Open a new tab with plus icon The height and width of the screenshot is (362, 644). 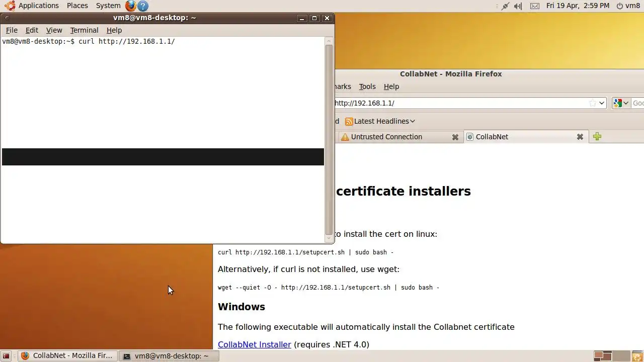point(597,136)
